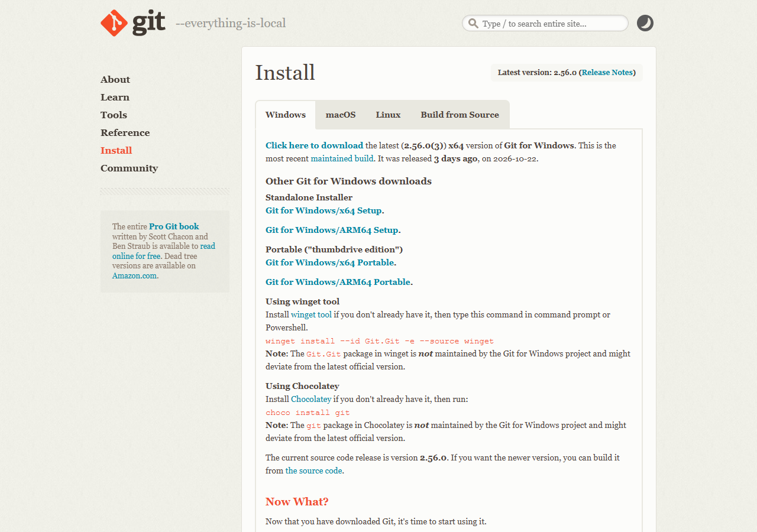Click the Now What? heading
The height and width of the screenshot is (532, 757).
coord(297,502)
